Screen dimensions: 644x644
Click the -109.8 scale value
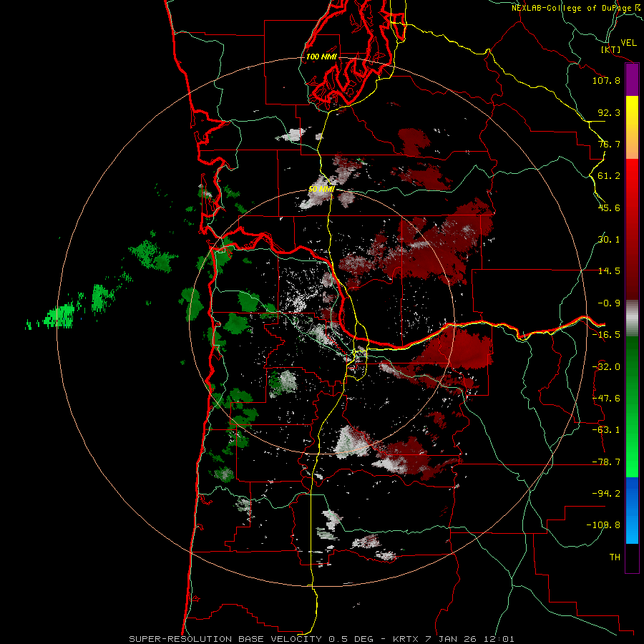click(603, 525)
